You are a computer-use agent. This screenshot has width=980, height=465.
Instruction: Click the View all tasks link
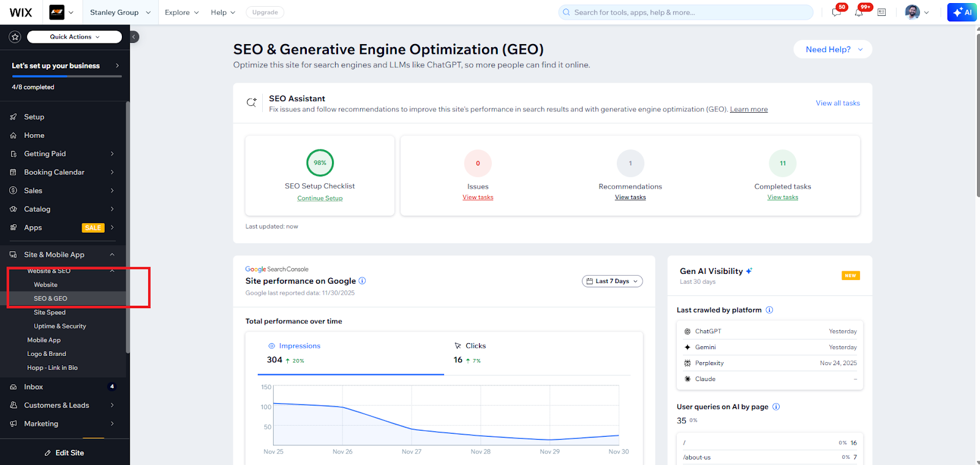point(837,103)
